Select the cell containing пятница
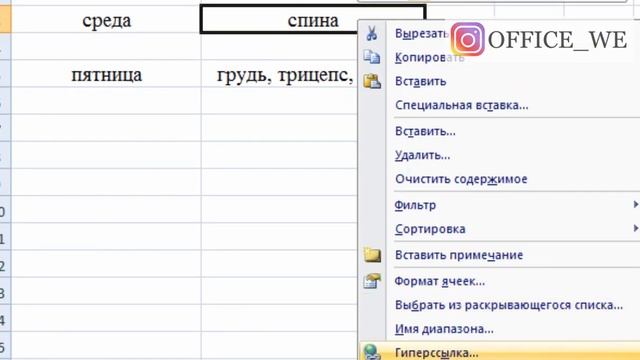Screen dimensions: 640x360 106,74
